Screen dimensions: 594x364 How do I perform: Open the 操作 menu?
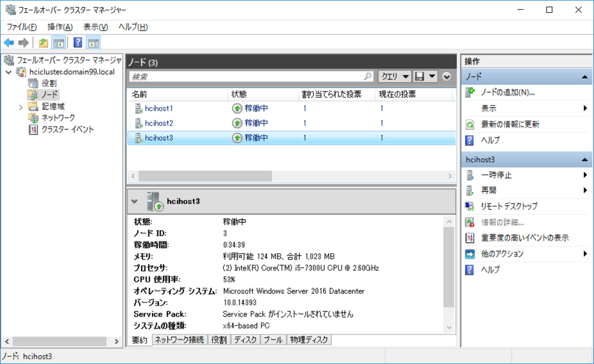pyautogui.click(x=60, y=27)
